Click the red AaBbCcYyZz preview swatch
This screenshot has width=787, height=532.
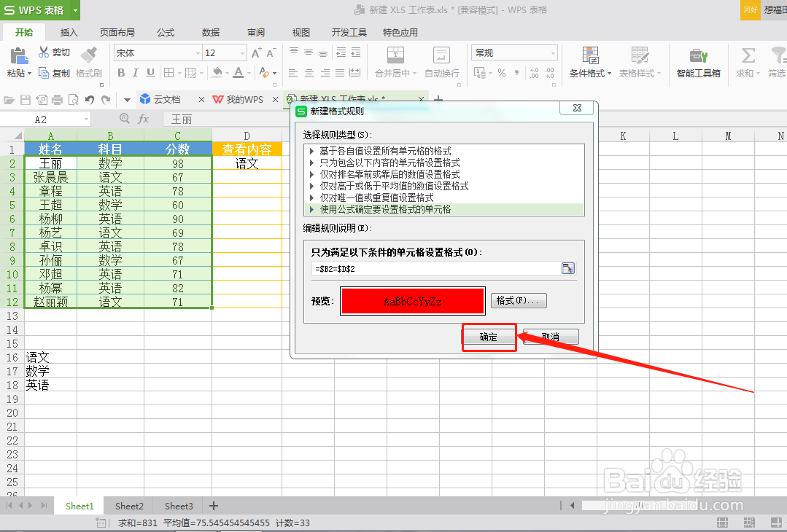[413, 301]
